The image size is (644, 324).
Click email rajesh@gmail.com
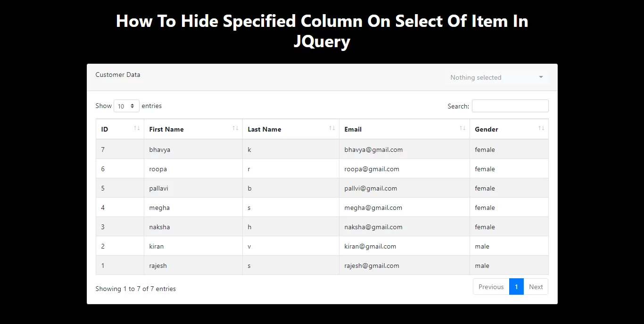[x=372, y=266]
